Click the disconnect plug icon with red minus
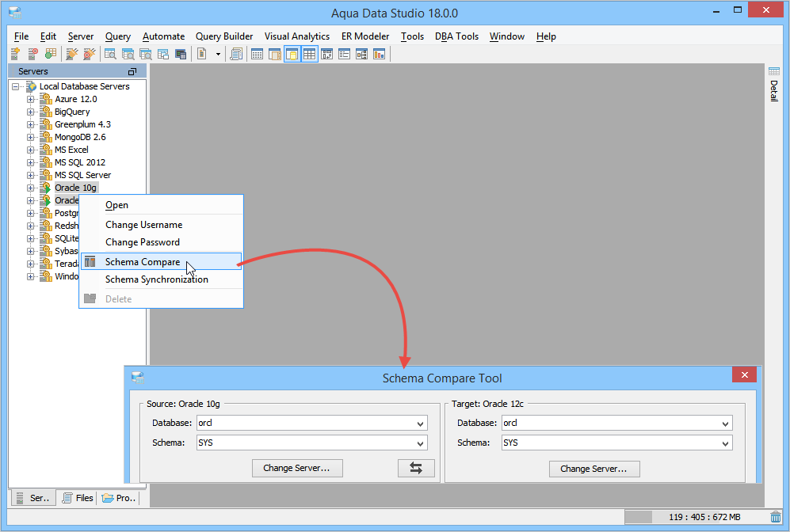790x532 pixels. pos(90,54)
